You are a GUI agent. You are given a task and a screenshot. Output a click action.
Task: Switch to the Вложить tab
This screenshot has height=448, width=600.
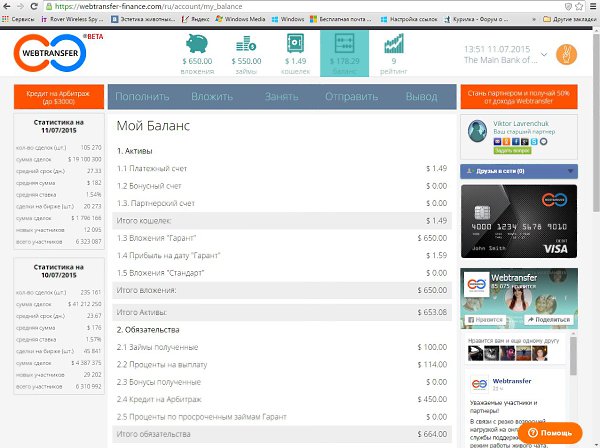point(212,96)
